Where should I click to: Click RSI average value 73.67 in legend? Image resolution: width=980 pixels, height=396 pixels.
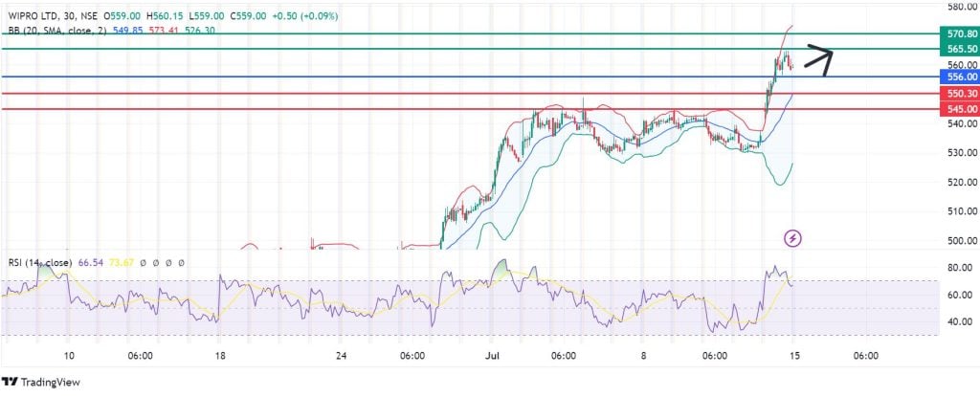(x=120, y=263)
